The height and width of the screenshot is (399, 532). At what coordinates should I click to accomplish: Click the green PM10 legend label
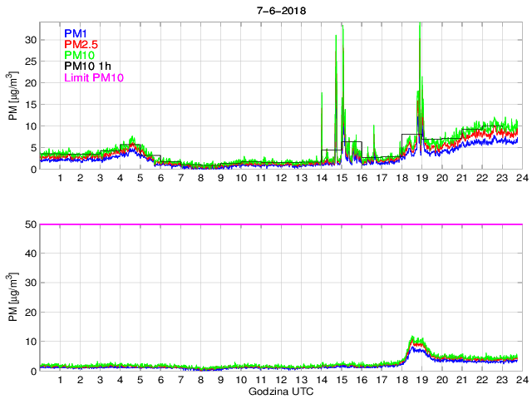coord(80,55)
